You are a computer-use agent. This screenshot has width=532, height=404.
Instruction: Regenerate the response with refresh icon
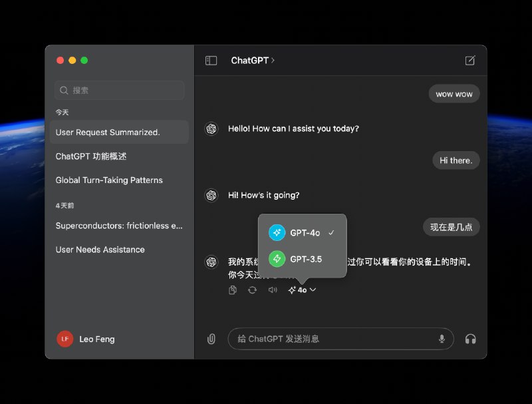pos(252,290)
